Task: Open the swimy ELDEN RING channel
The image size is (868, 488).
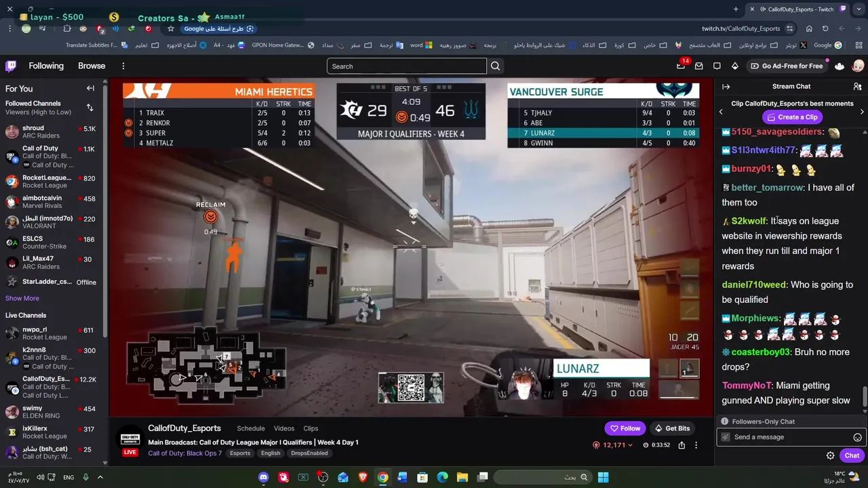Action: [52, 412]
